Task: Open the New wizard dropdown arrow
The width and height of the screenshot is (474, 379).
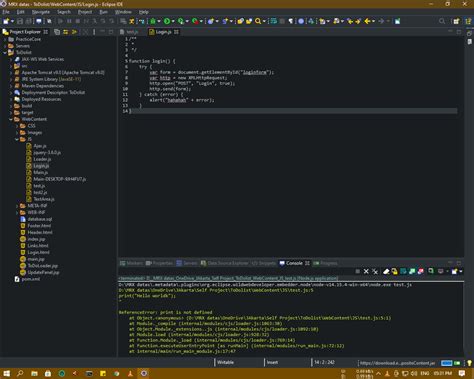Action: 12,21
